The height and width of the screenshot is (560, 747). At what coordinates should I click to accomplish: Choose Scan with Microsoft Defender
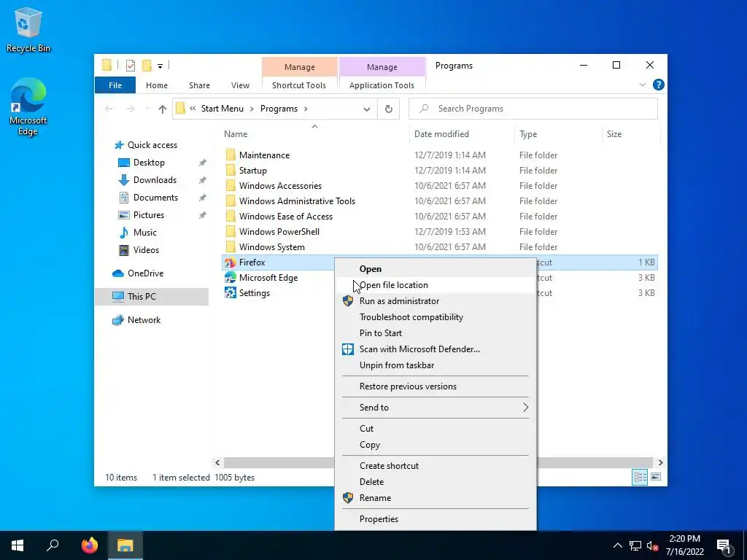[436, 349]
